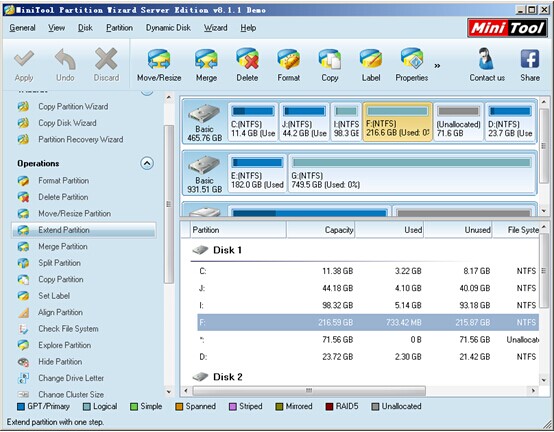Choose Delete Partition operation
The image size is (554, 432).
[x=63, y=197]
